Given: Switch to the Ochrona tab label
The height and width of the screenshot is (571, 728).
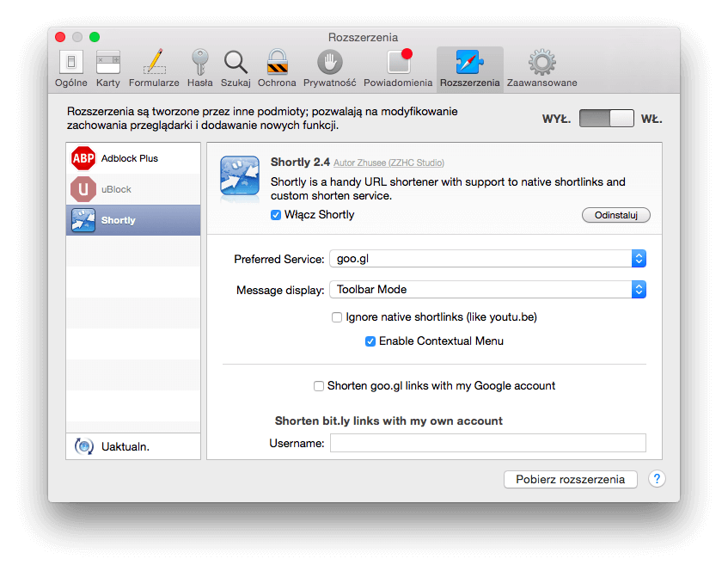Looking at the screenshot, I should point(277,83).
